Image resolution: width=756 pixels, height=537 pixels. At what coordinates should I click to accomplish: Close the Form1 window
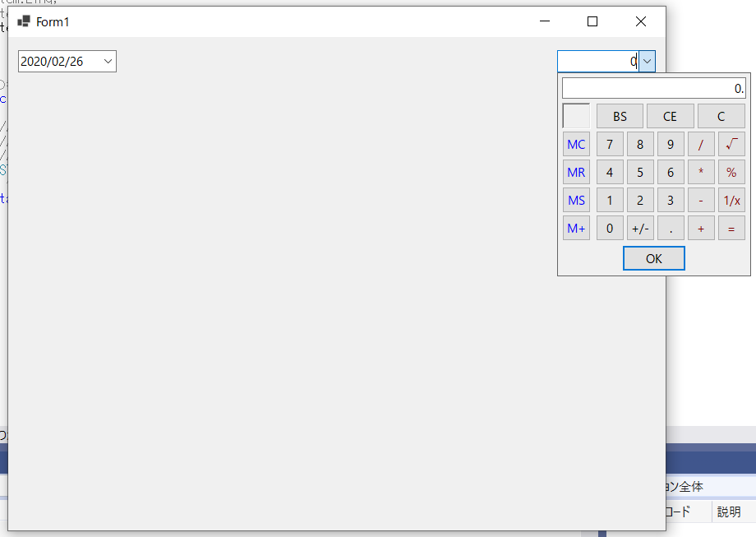click(641, 21)
